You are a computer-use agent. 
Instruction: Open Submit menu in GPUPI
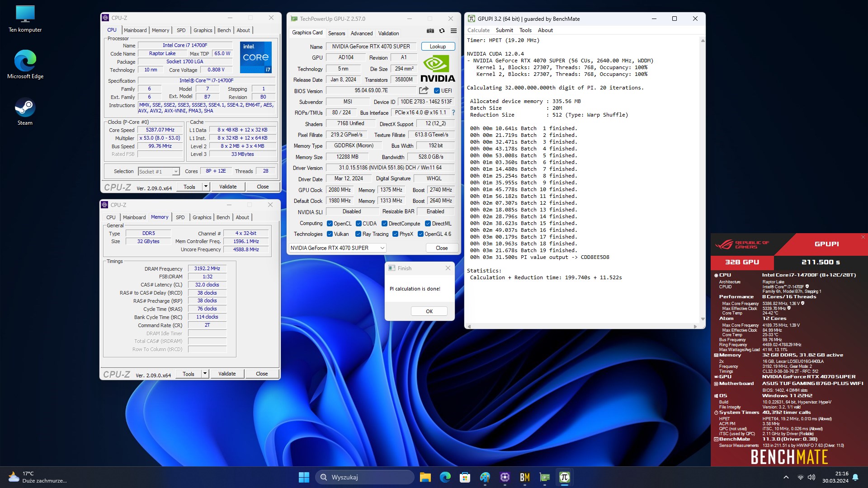click(504, 30)
